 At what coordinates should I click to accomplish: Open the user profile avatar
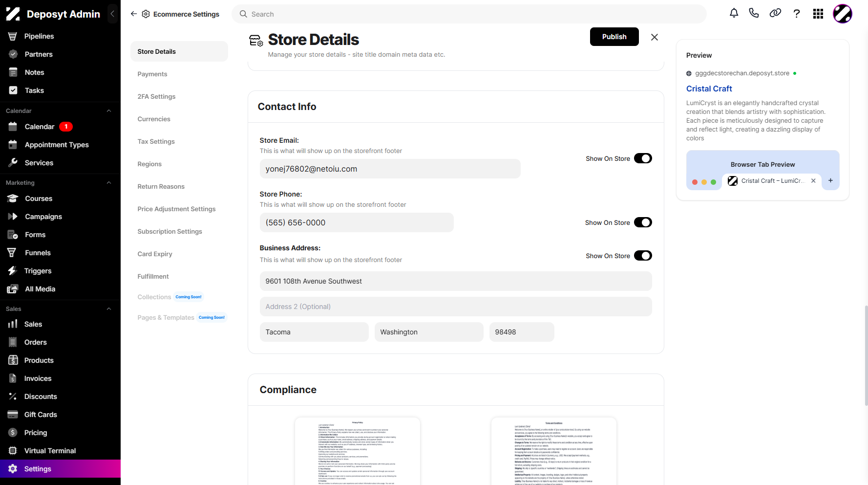(843, 14)
